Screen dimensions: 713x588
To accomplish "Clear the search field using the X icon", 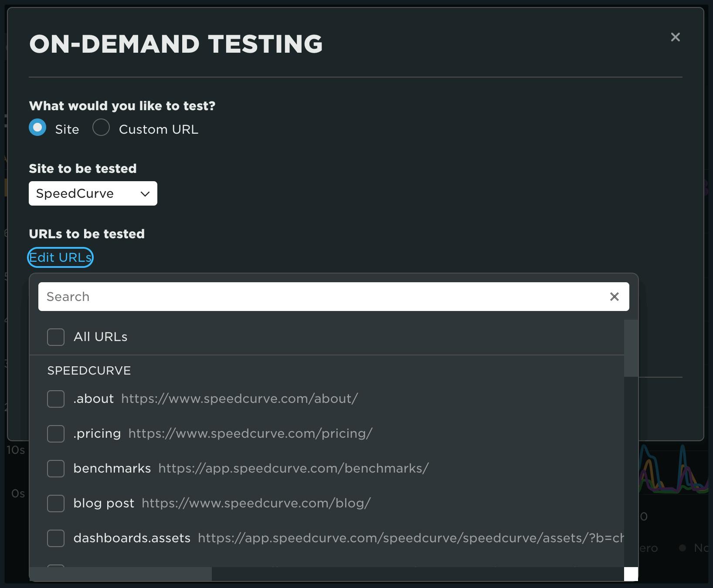I will click(615, 297).
